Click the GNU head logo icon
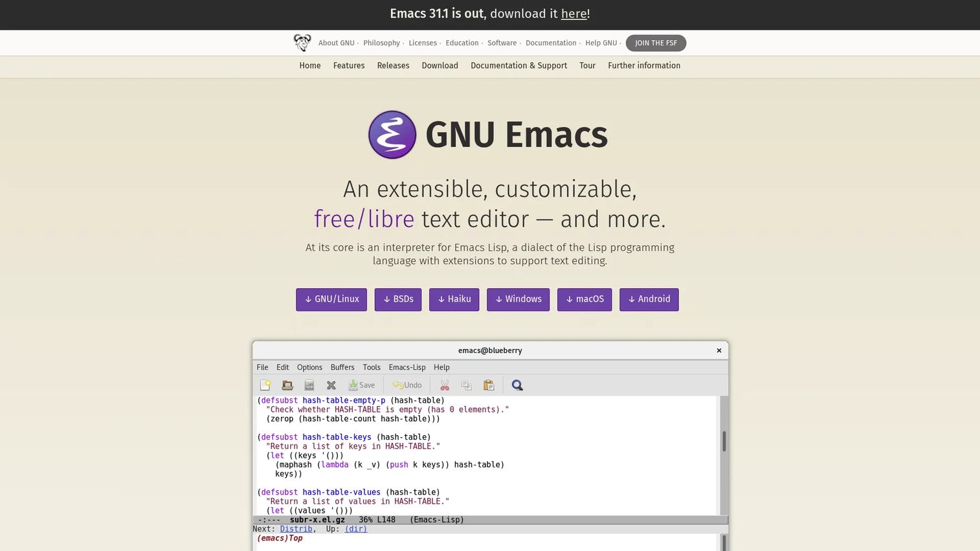980x551 pixels. (x=302, y=43)
